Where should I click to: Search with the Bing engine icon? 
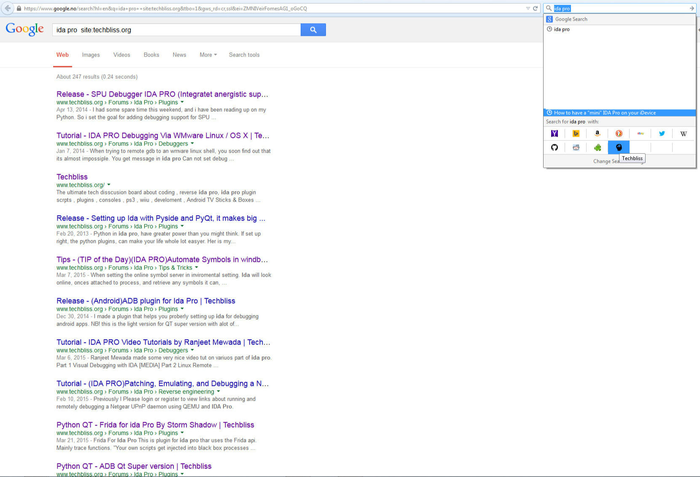pos(576,134)
